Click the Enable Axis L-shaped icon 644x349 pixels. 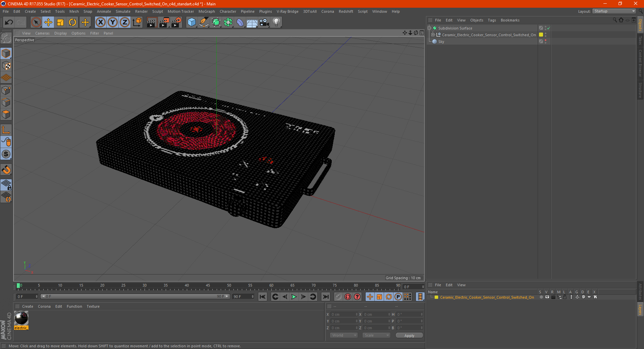(x=6, y=130)
